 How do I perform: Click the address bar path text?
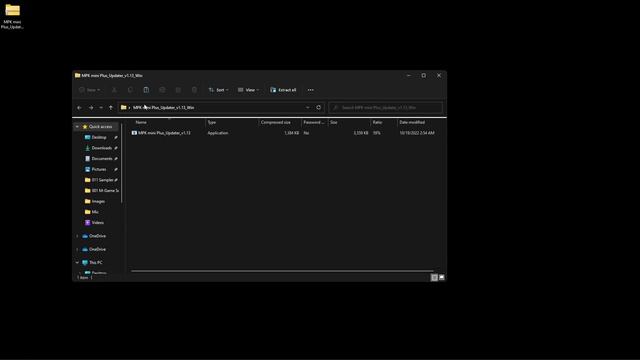click(x=164, y=108)
